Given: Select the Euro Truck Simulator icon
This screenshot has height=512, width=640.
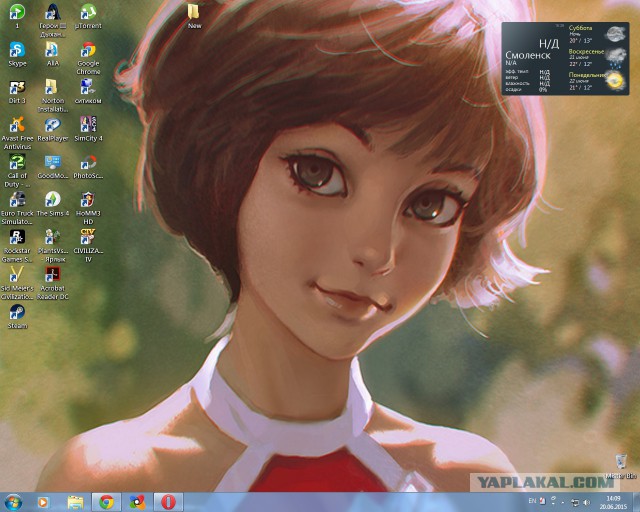Looking at the screenshot, I should (x=17, y=208).
